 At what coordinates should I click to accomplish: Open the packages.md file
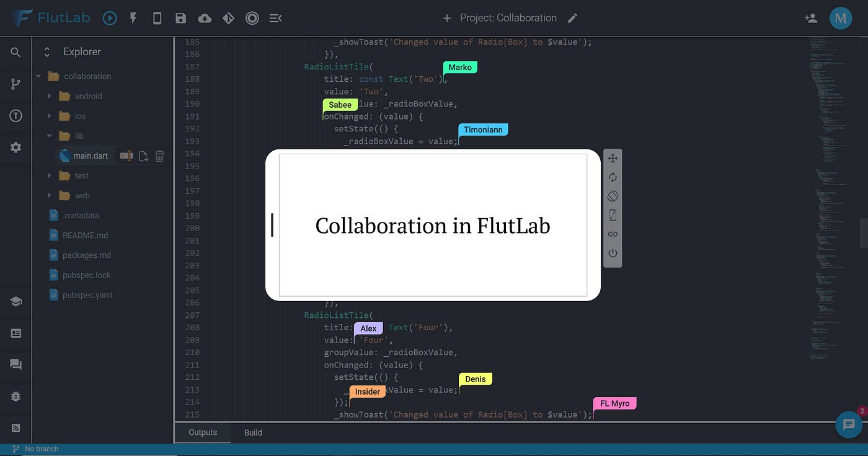[x=87, y=255]
